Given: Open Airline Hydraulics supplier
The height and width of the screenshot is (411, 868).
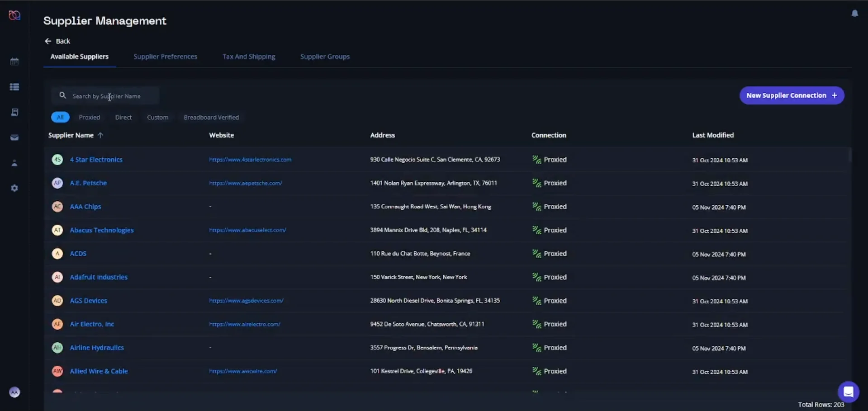Looking at the screenshot, I should pos(97,348).
